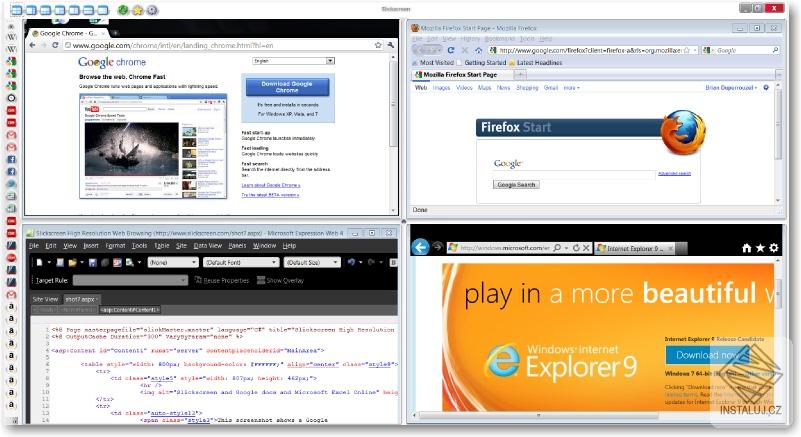The height and width of the screenshot is (437, 801).
Task: Expand the 'more' dropdown on Firefox Google bar
Action: 571,88
